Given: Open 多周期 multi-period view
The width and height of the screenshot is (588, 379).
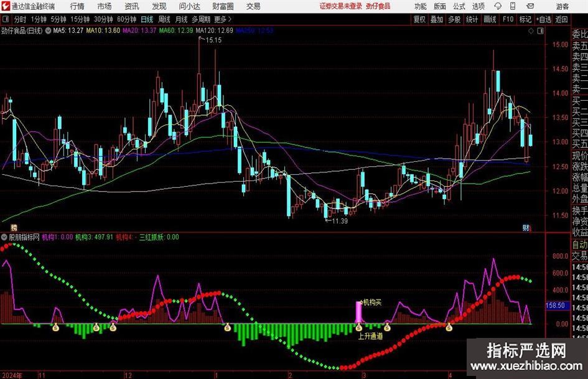Looking at the screenshot, I should click(x=201, y=19).
